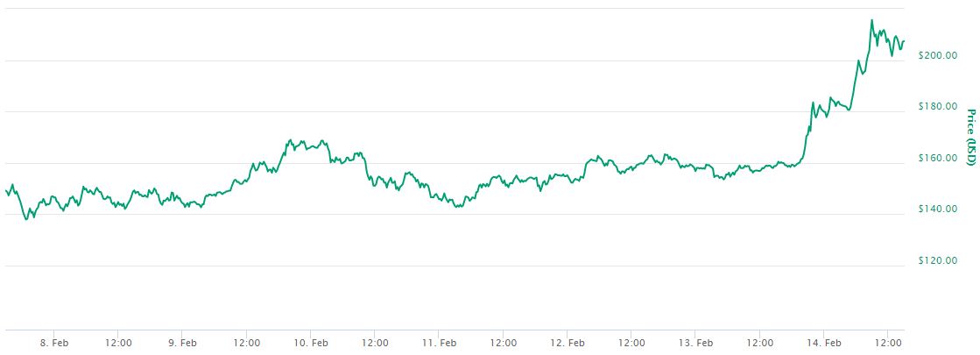
Task: Select the "11. Feb" axis label
Action: pyautogui.click(x=439, y=342)
